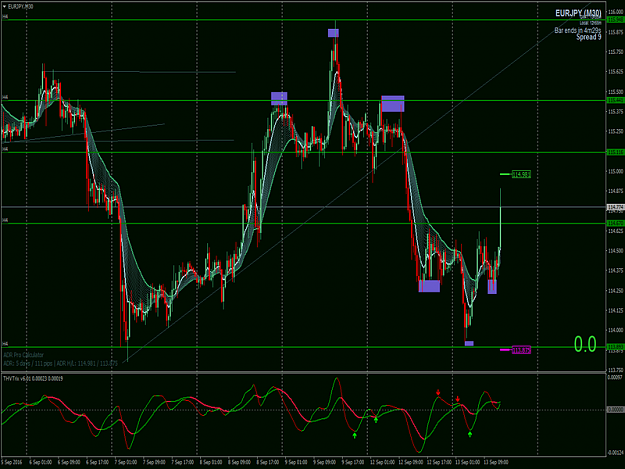
Task: Click the 'Bar ends in 4m29s' countdown
Action: [578, 30]
